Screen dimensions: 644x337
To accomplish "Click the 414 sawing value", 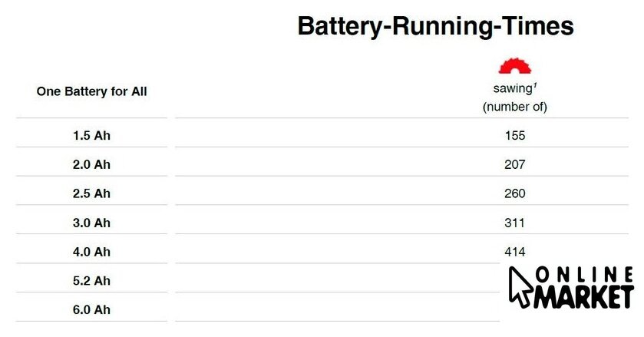I will (x=515, y=252).
